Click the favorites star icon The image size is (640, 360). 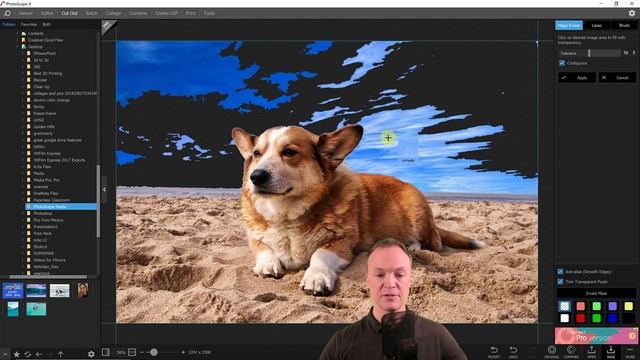pyautogui.click(x=17, y=354)
